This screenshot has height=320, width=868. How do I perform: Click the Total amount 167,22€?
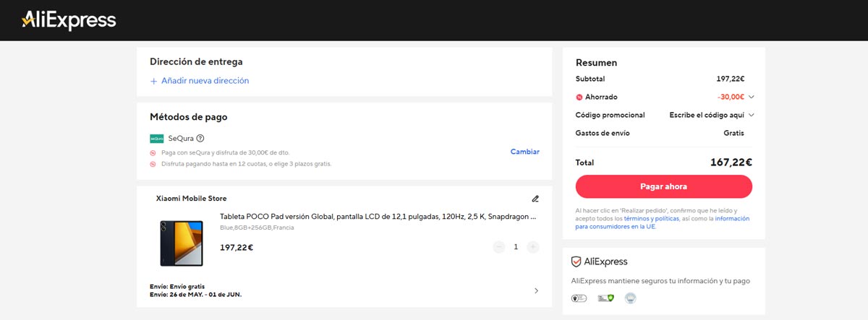[x=731, y=163]
